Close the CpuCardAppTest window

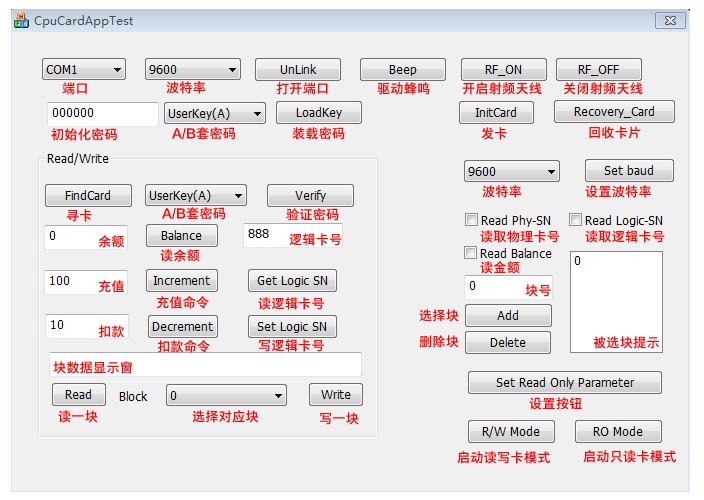tap(670, 21)
